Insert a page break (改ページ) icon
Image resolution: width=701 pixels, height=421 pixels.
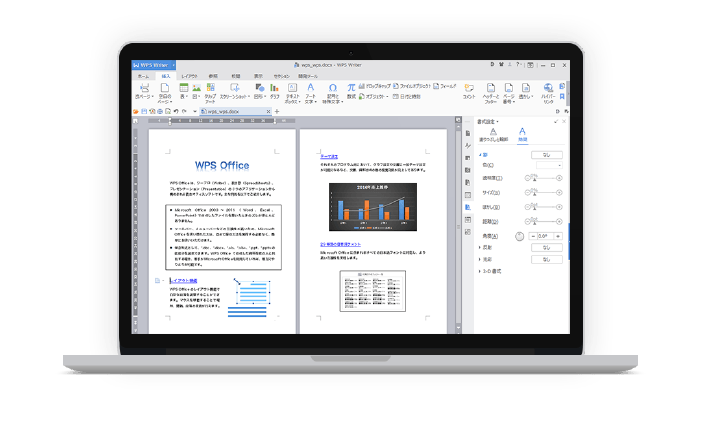pos(144,88)
